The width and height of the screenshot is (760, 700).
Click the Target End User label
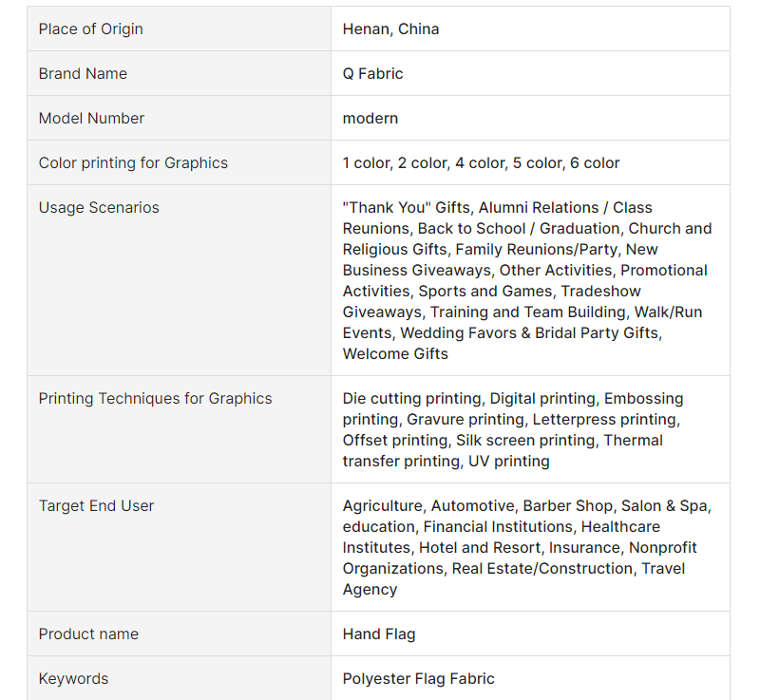tap(97, 505)
